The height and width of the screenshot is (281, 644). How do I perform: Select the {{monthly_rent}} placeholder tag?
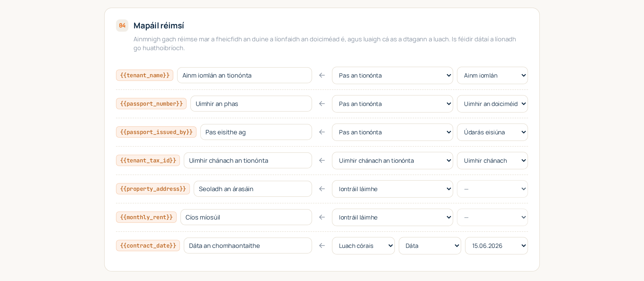tap(146, 217)
